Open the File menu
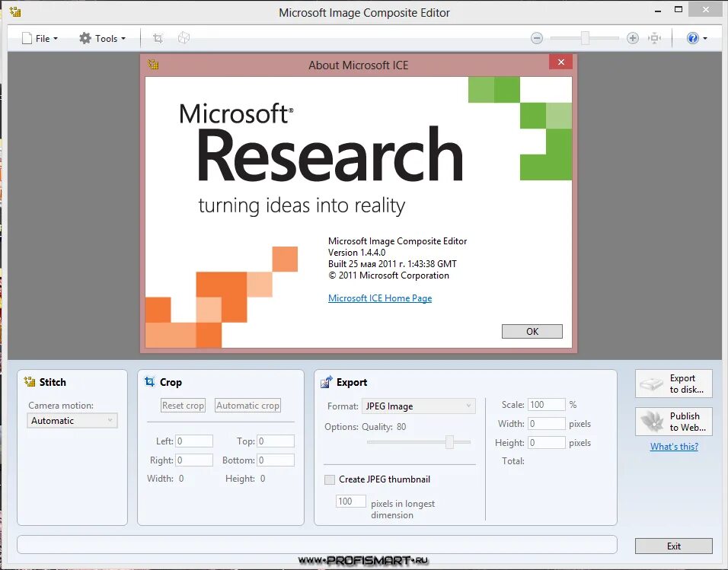The image size is (728, 570). point(40,39)
